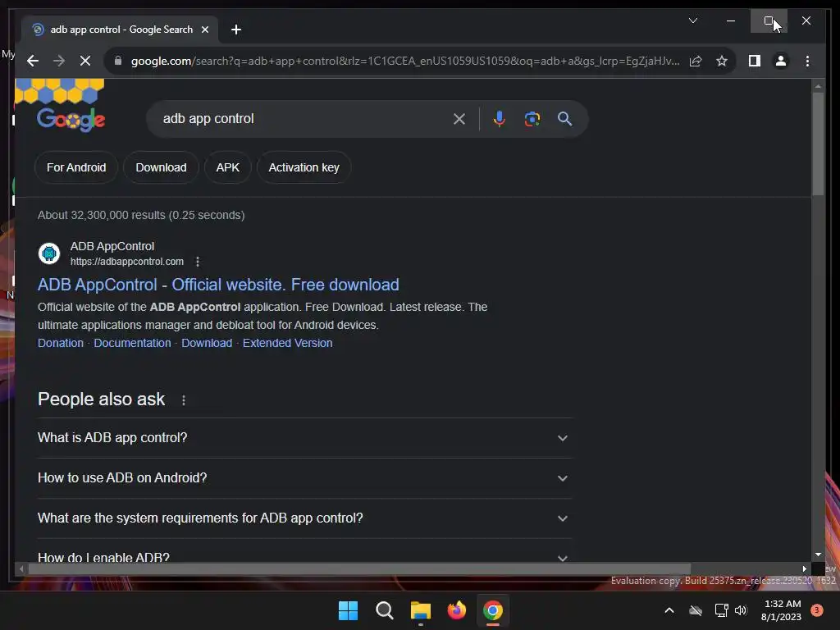Open the clock and date panel
Screen dimensions: 840x630
[781, 610]
